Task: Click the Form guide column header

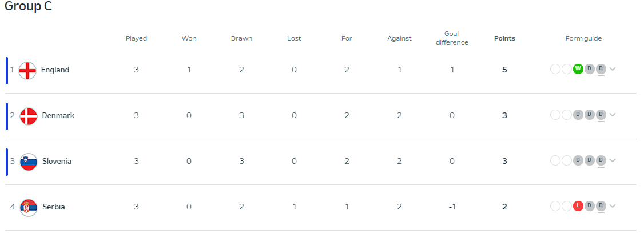Action: [x=583, y=38]
